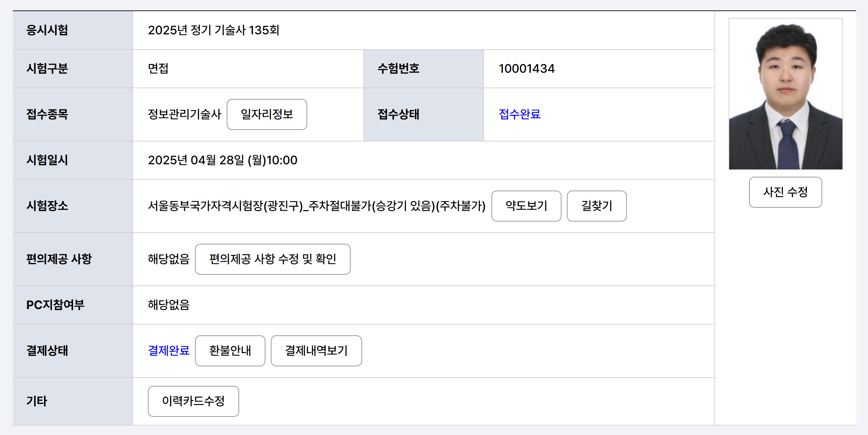Click the 이력카드수정 button
The height and width of the screenshot is (435, 868).
[x=193, y=401]
